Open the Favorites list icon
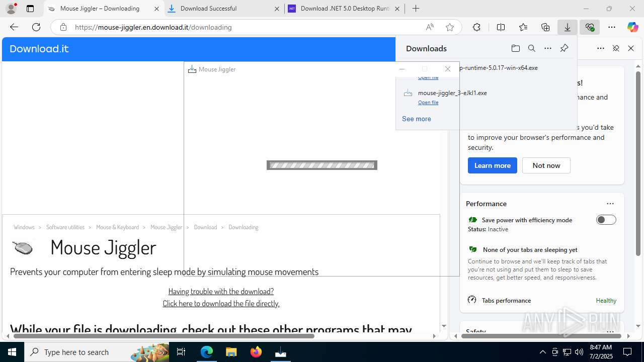This screenshot has width=644, height=362. point(523,27)
